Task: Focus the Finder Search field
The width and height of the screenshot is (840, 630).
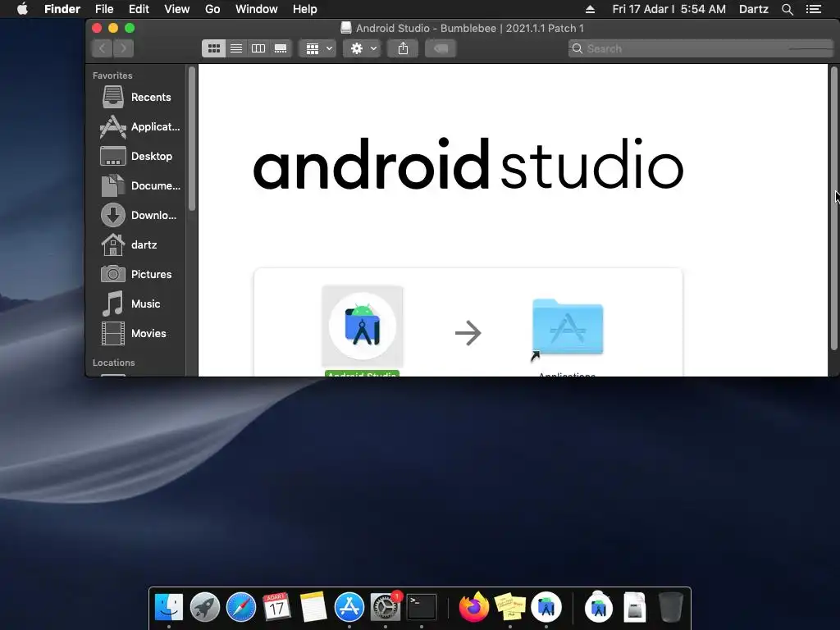Action: point(701,48)
